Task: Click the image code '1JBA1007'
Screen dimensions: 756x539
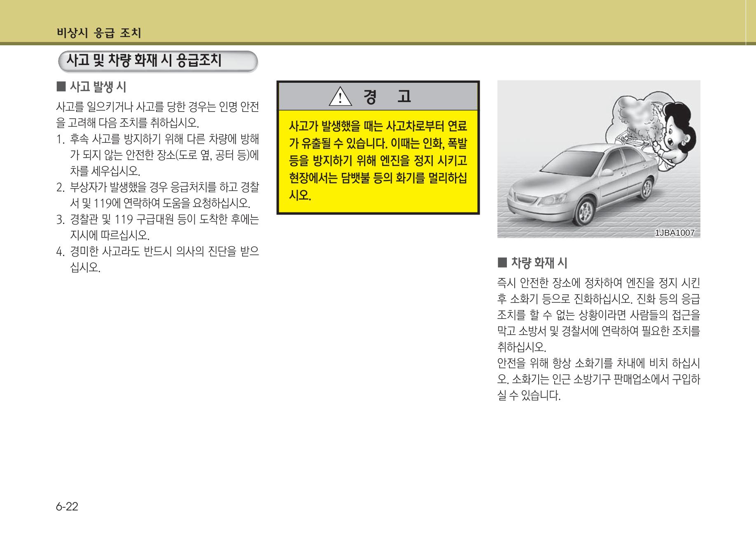Action: coord(674,233)
